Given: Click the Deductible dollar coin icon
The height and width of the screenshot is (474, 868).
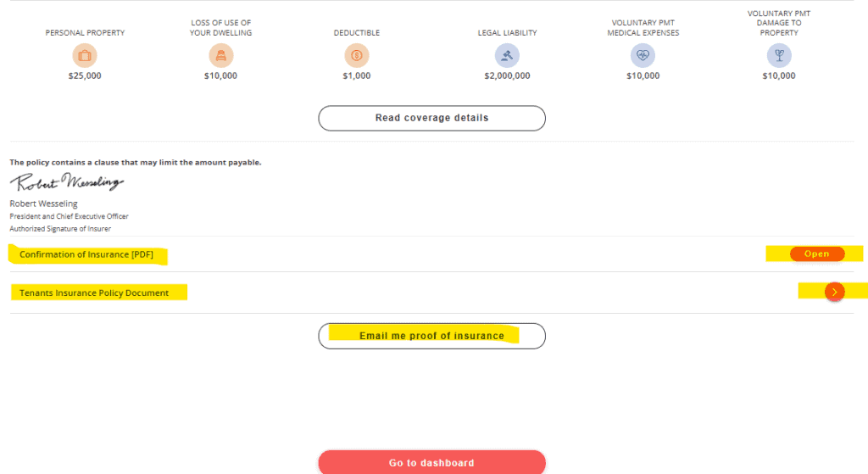Looking at the screenshot, I should (x=357, y=55).
